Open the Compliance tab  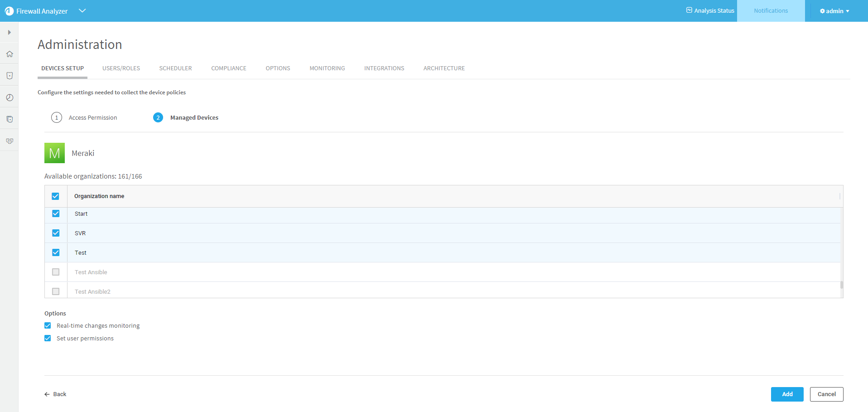228,68
